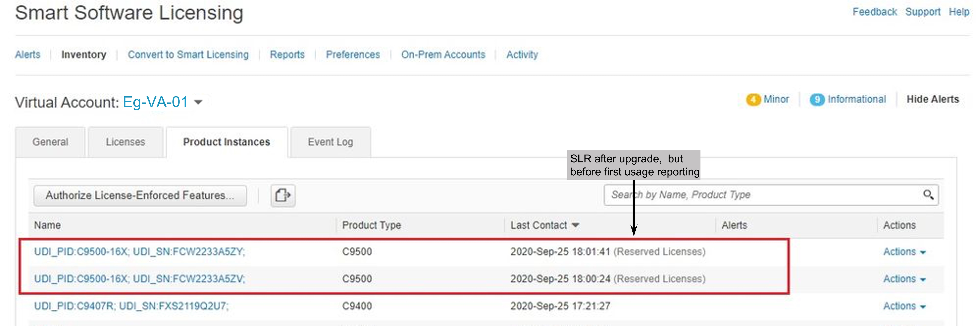
Task: Open the General tab
Action: (x=50, y=142)
